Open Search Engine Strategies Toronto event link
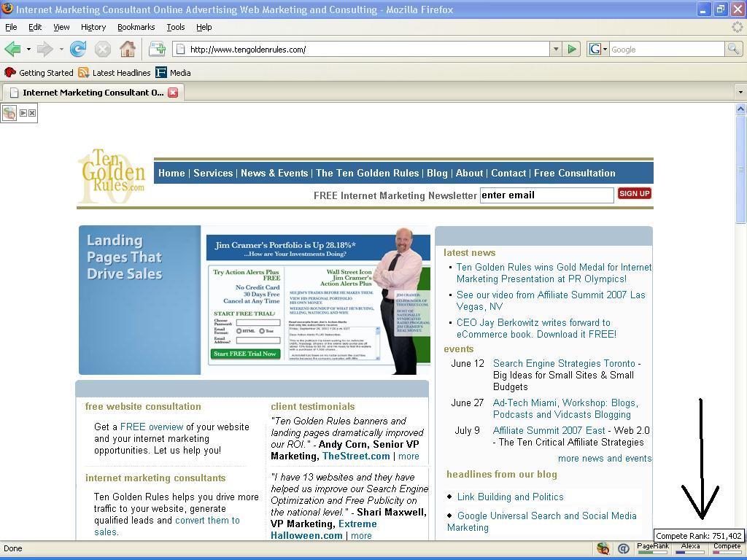 click(564, 363)
